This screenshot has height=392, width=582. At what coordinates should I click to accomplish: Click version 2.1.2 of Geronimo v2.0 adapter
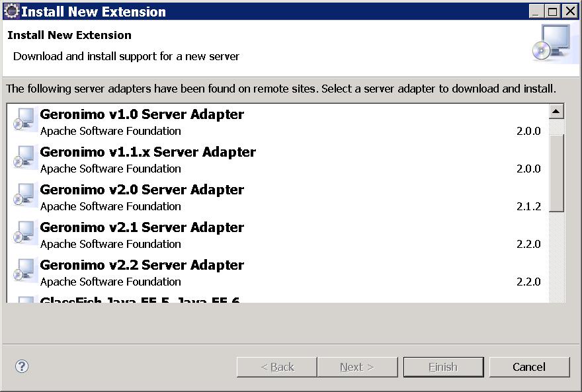(x=528, y=206)
